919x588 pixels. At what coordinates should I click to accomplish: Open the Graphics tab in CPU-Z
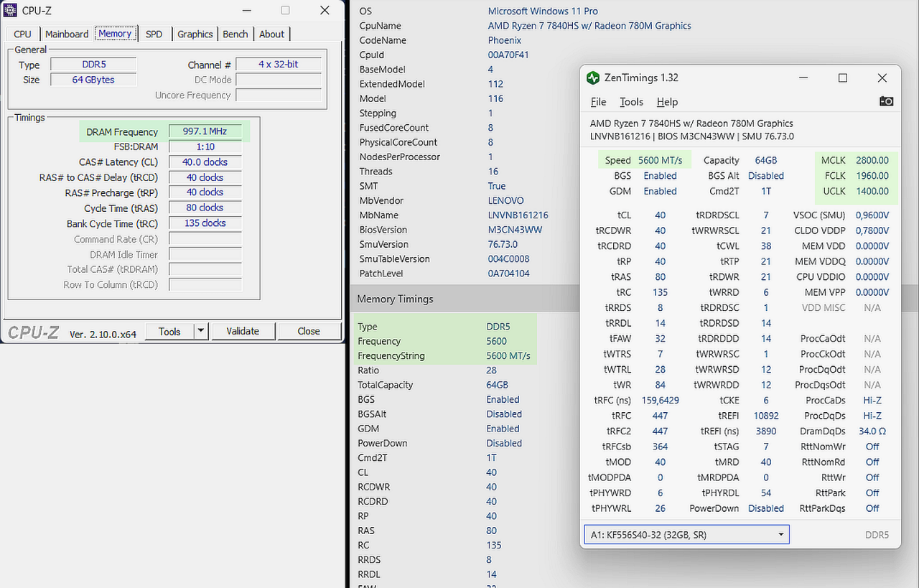[195, 34]
